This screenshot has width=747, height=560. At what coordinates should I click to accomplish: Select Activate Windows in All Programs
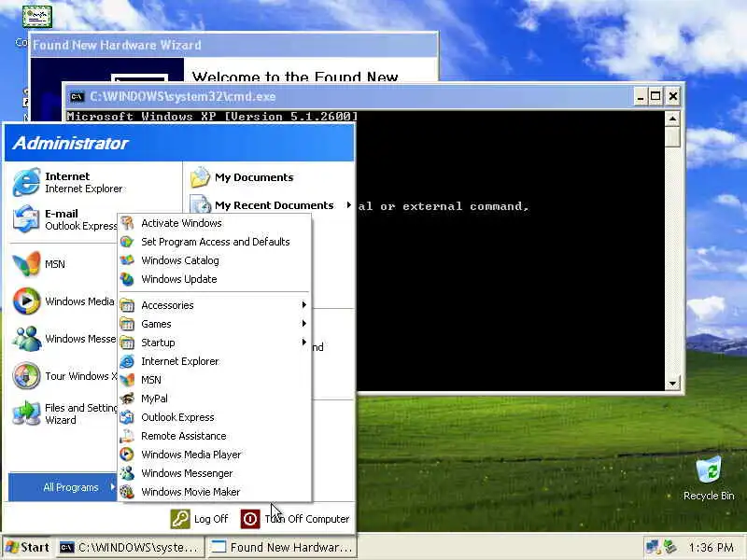tap(215, 223)
